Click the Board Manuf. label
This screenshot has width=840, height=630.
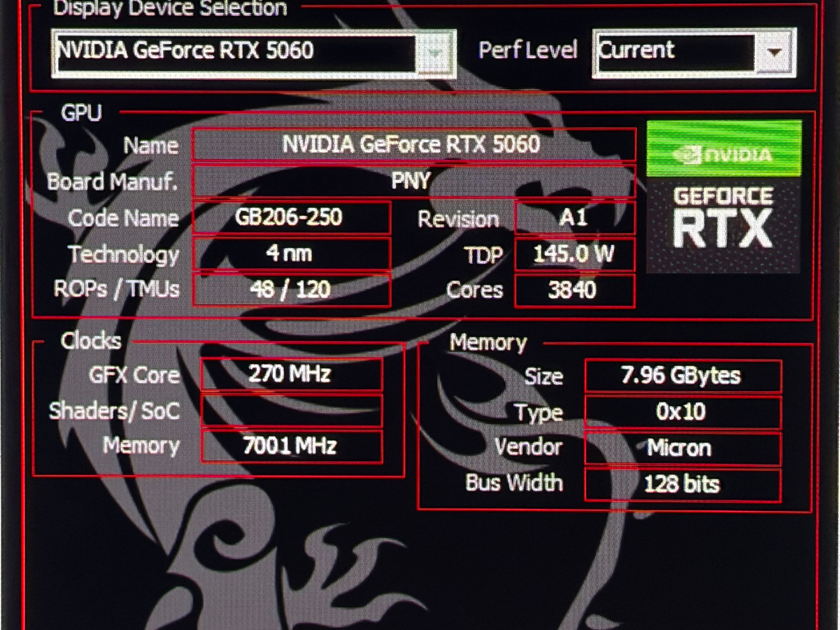click(113, 182)
